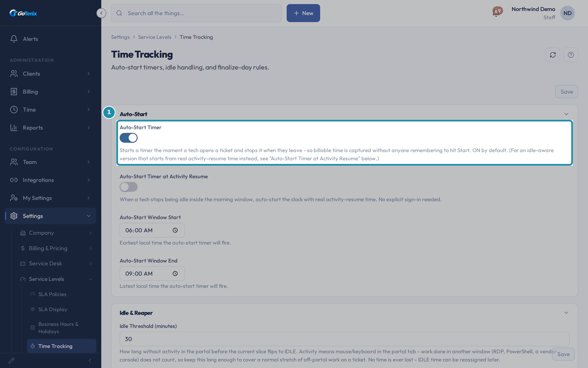Click the Billing receipt icon
The image size is (588, 368).
pos(14,92)
